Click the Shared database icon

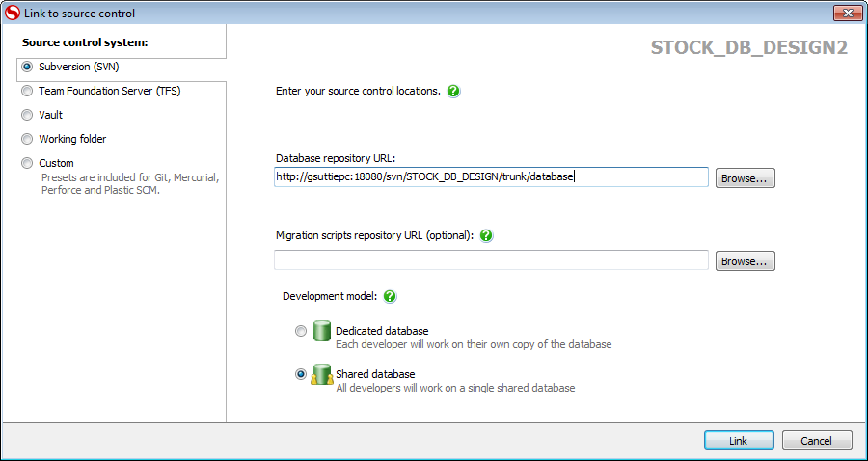(x=321, y=374)
